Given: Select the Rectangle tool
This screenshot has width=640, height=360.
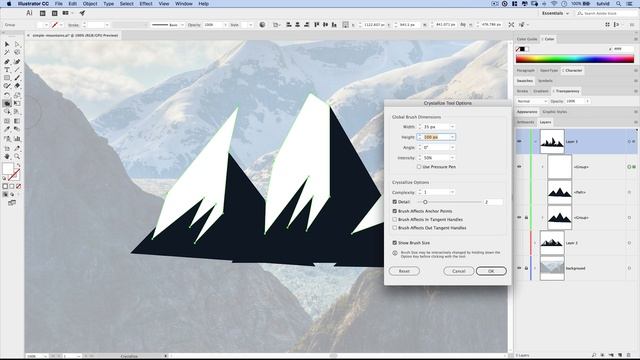Looking at the screenshot, I should point(7,78).
